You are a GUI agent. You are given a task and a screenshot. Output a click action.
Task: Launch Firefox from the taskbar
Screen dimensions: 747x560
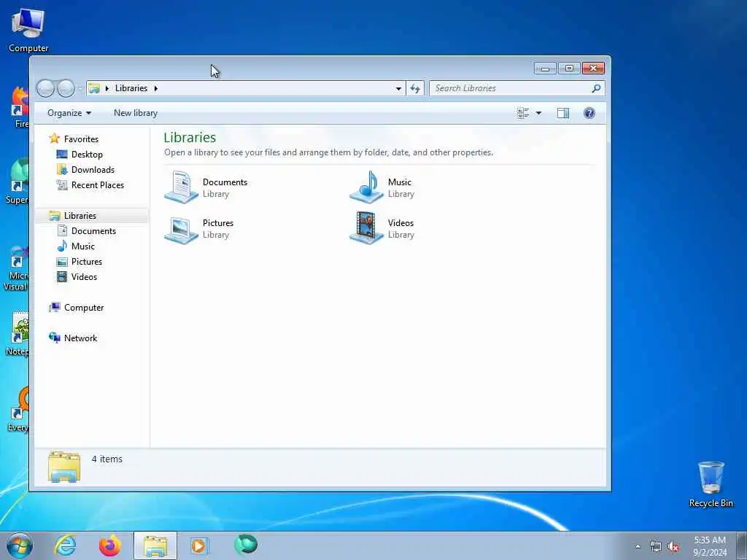coord(109,545)
